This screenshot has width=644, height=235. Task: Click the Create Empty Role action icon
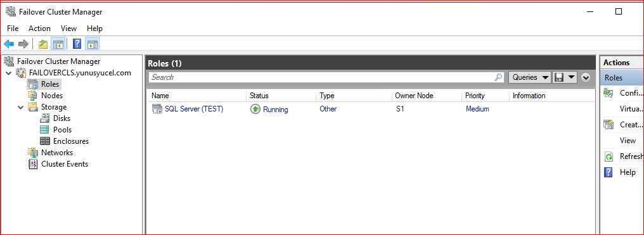[x=609, y=125]
